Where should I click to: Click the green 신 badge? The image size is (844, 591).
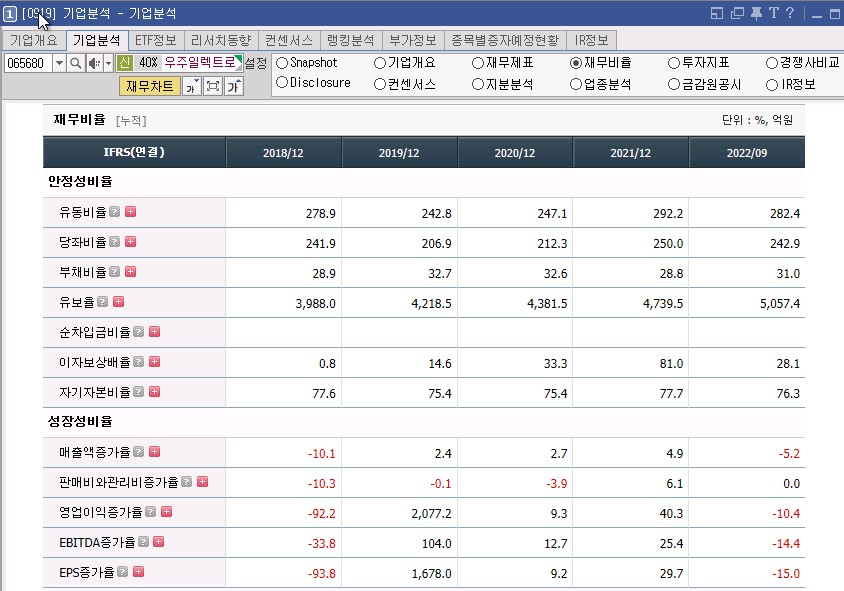tap(124, 63)
